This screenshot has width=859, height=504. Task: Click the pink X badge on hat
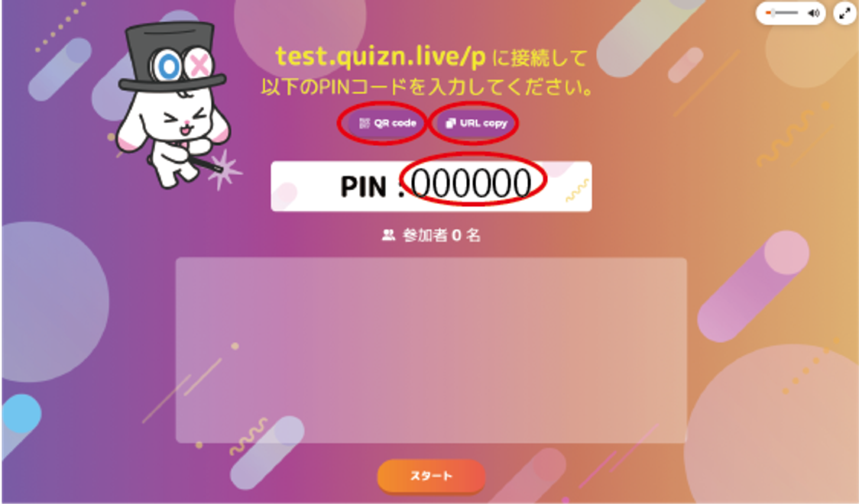pyautogui.click(x=199, y=65)
